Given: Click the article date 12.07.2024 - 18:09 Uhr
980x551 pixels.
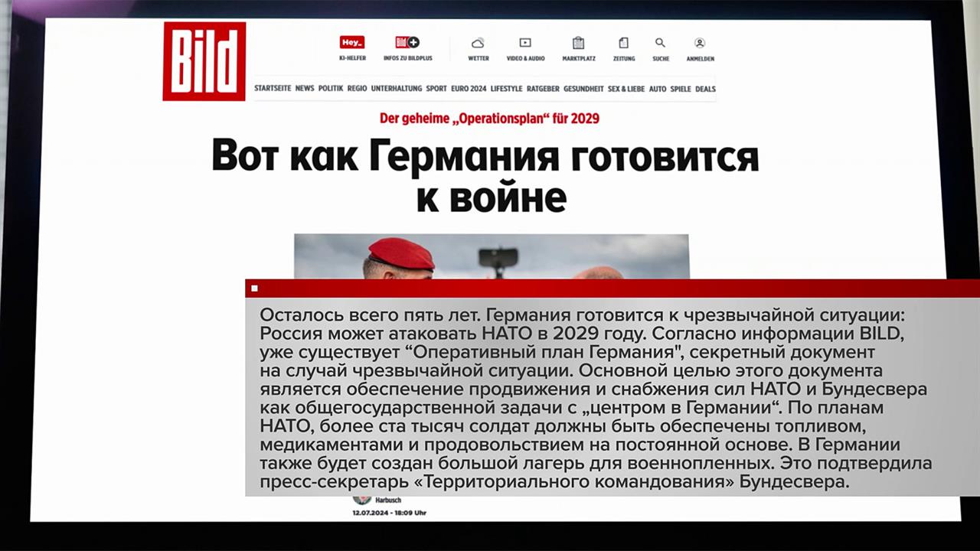Looking at the screenshot, I should pos(389,513).
